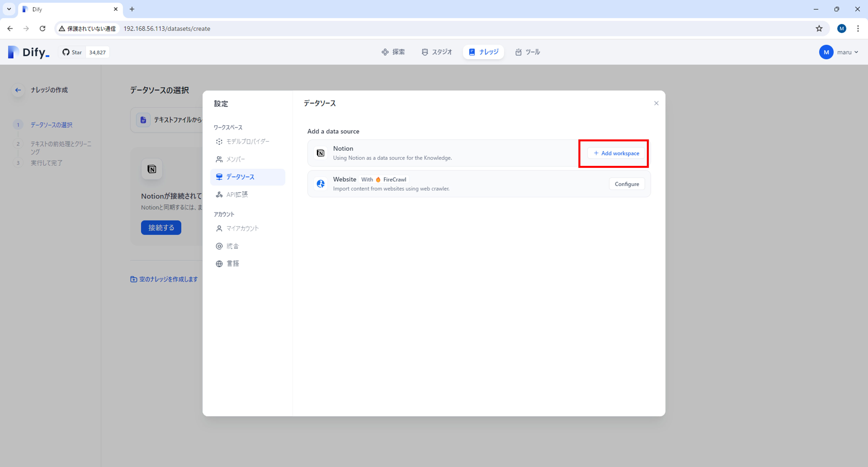Reload the page with the refresh icon
The image size is (868, 467).
42,29
